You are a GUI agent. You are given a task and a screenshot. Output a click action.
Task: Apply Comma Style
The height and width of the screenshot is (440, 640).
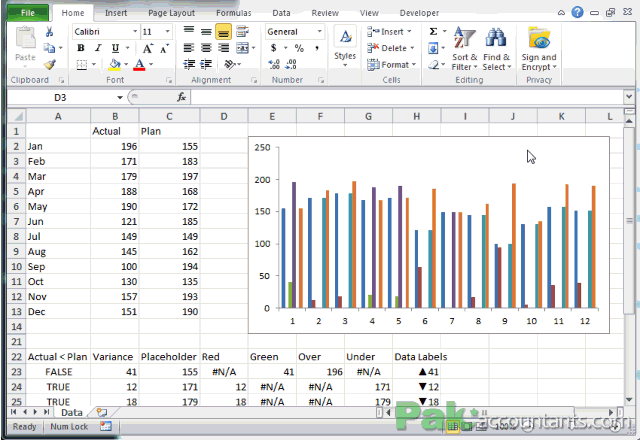click(317, 48)
